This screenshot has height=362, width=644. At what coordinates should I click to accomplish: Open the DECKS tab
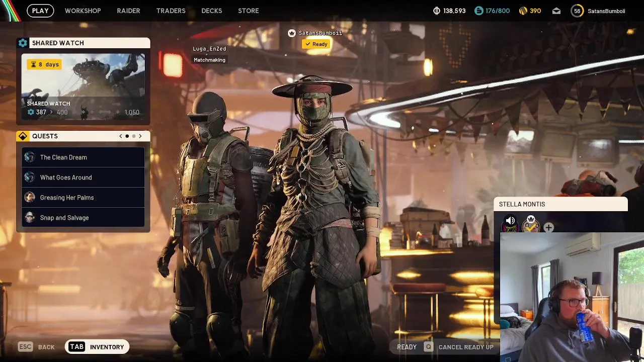coord(211,11)
